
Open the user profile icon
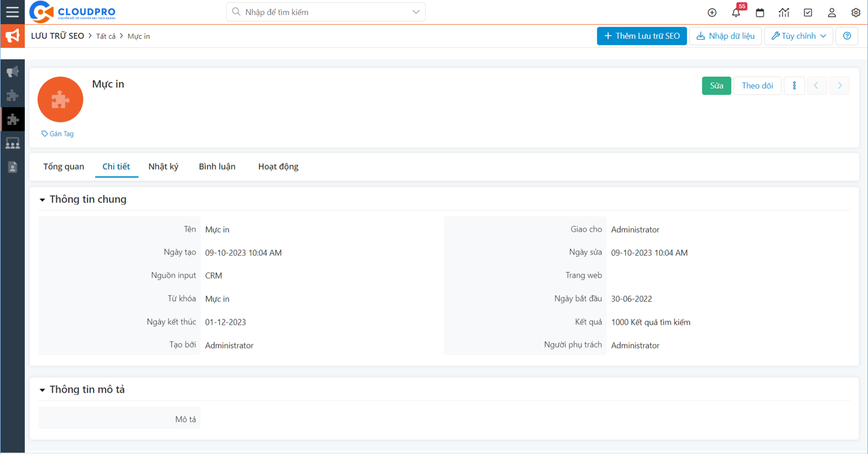[832, 13]
